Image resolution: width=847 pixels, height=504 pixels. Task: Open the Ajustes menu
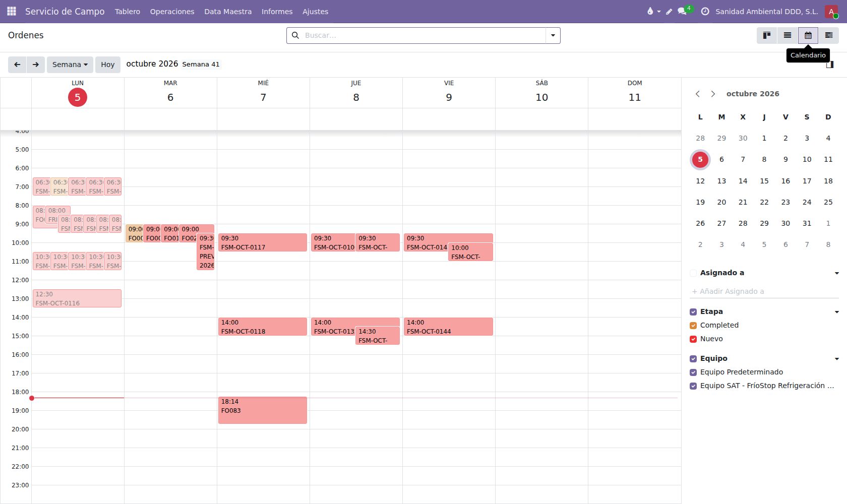click(x=315, y=11)
